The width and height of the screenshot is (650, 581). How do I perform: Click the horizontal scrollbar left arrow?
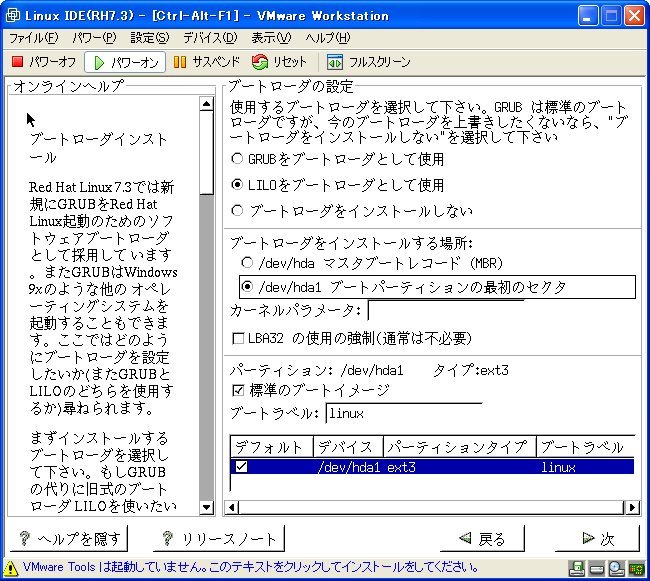coord(232,507)
